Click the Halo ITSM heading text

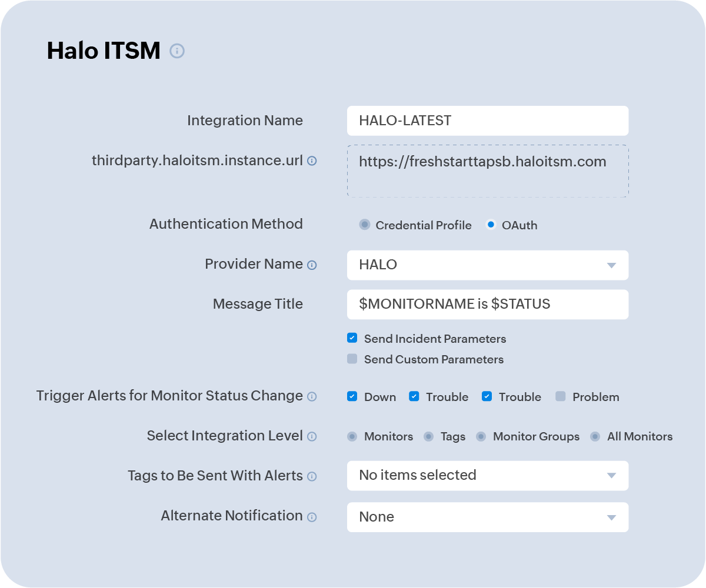coord(104,51)
